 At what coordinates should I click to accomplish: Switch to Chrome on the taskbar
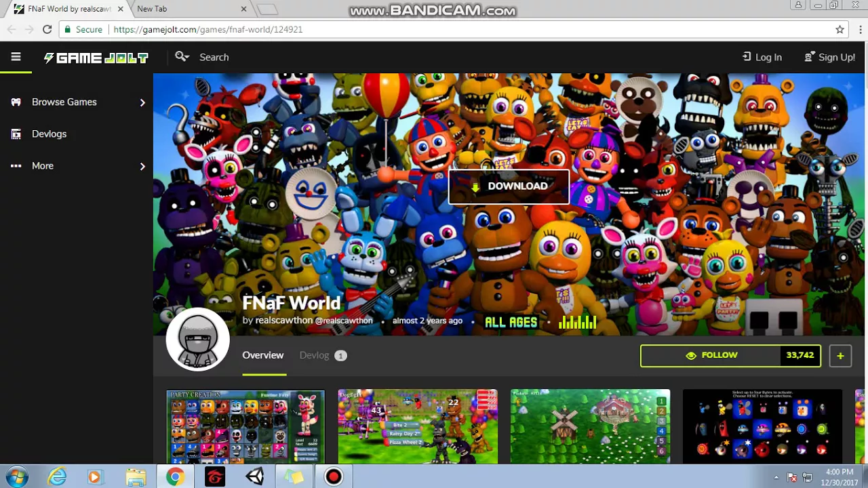175,477
